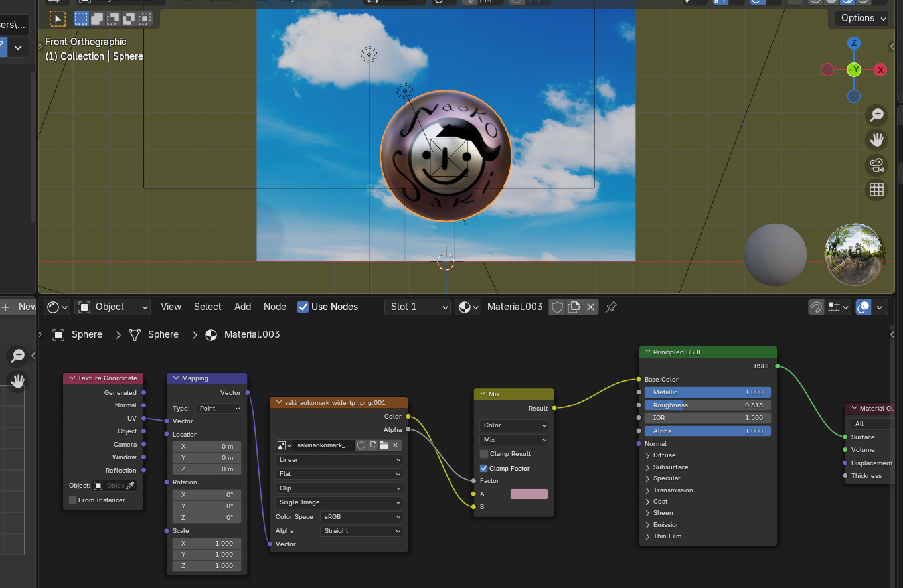The image size is (903, 588).
Task: Toggle fake user shield for Material.003
Action: (x=558, y=307)
